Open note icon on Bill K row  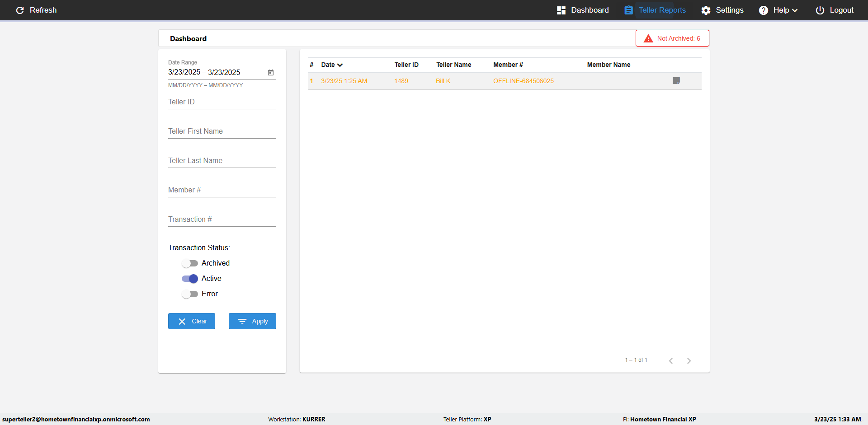(676, 81)
